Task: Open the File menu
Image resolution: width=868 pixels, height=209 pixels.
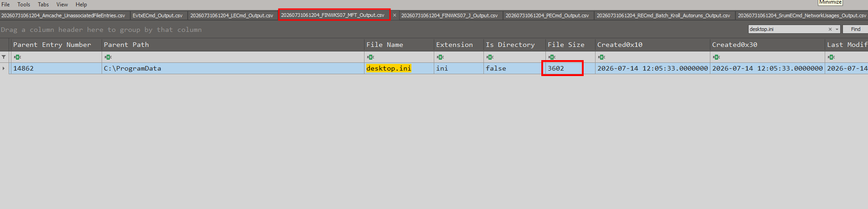Action: (5, 5)
